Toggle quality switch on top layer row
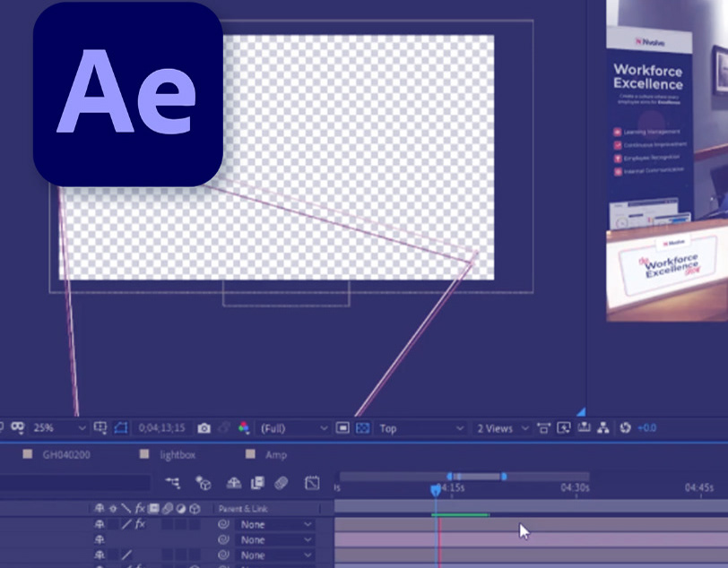Screen dimensions: 728x568 coord(126,524)
